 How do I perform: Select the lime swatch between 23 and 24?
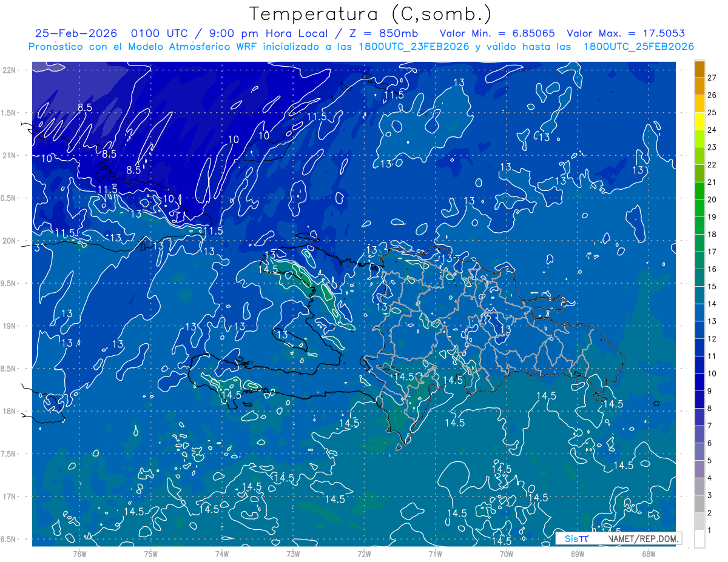[x=699, y=139]
